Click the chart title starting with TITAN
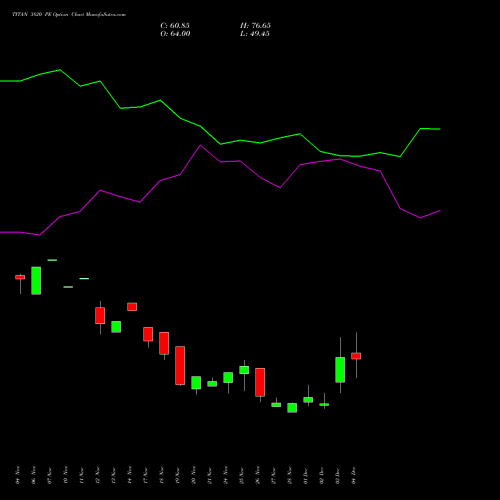 pyautogui.click(x=69, y=15)
